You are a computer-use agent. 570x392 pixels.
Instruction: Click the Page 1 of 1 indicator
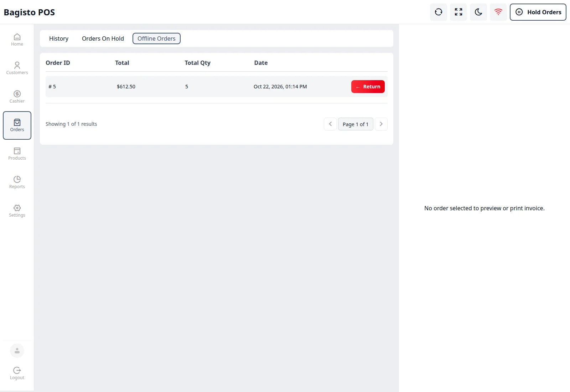point(356,124)
